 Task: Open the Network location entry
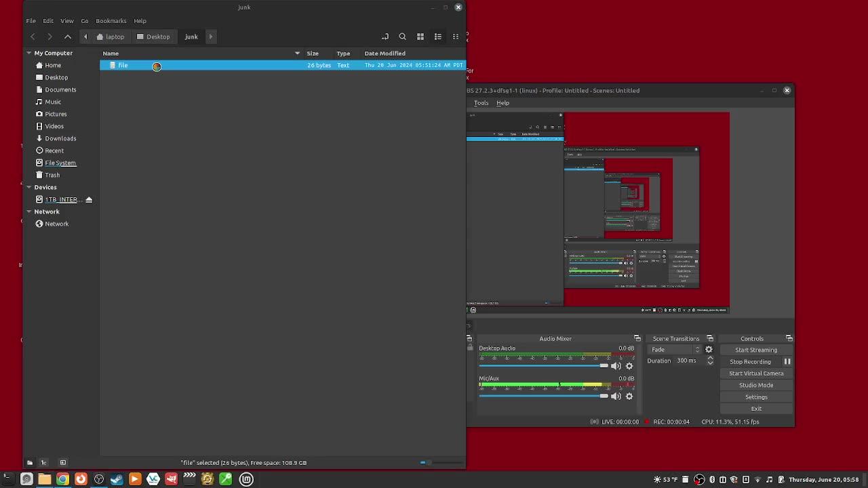pyautogui.click(x=56, y=224)
